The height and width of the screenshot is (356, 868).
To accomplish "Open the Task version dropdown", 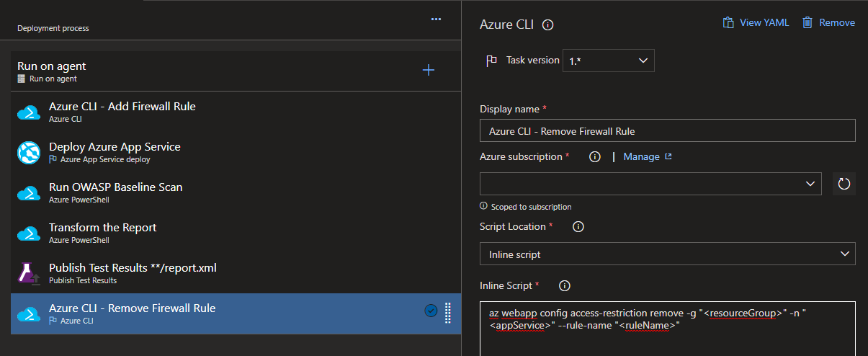I will pyautogui.click(x=609, y=61).
